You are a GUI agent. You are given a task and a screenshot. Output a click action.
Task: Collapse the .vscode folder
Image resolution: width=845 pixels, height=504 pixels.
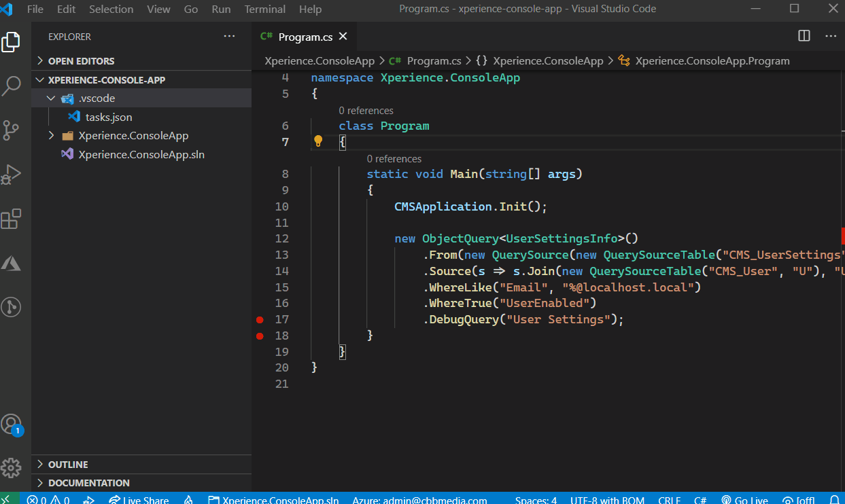tap(141, 98)
